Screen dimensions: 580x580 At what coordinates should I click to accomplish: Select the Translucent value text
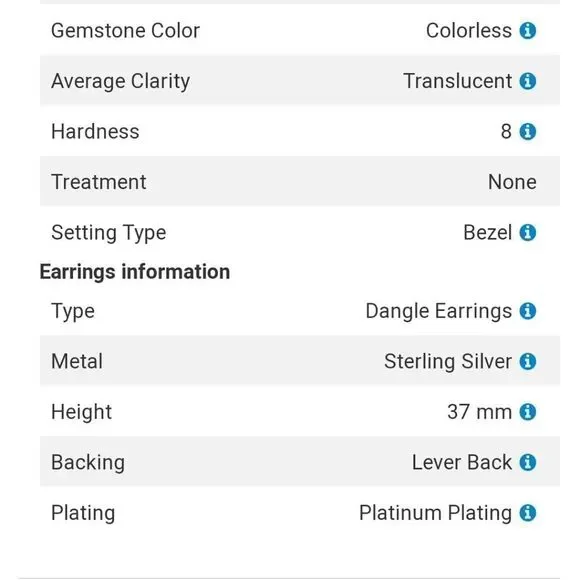pyautogui.click(x=458, y=81)
